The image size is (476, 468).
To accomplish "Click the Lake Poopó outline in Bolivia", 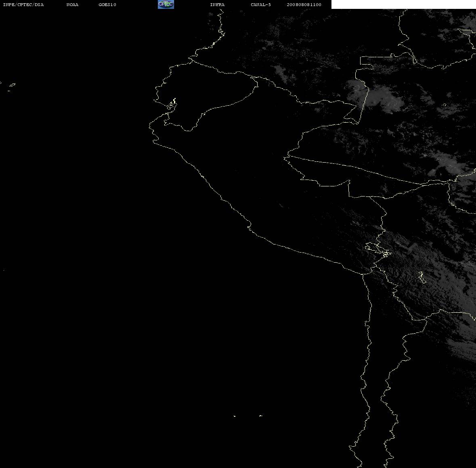I will point(421,277).
